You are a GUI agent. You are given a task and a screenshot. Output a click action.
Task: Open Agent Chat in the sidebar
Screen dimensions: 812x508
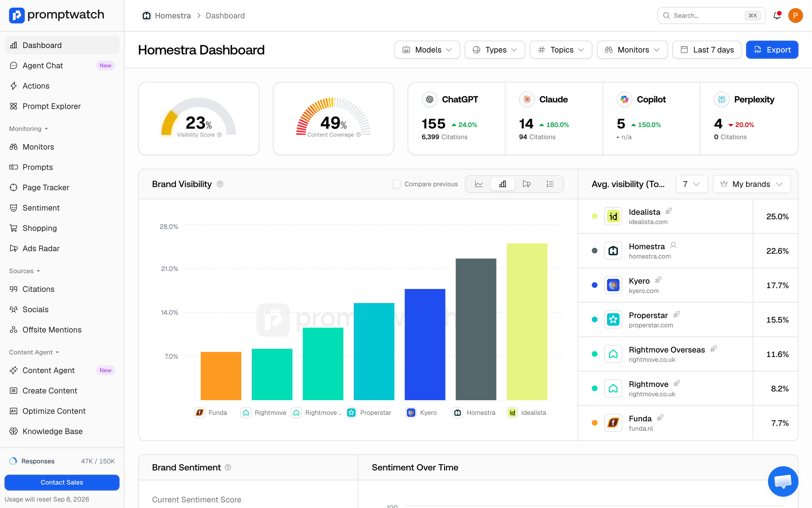62,65
